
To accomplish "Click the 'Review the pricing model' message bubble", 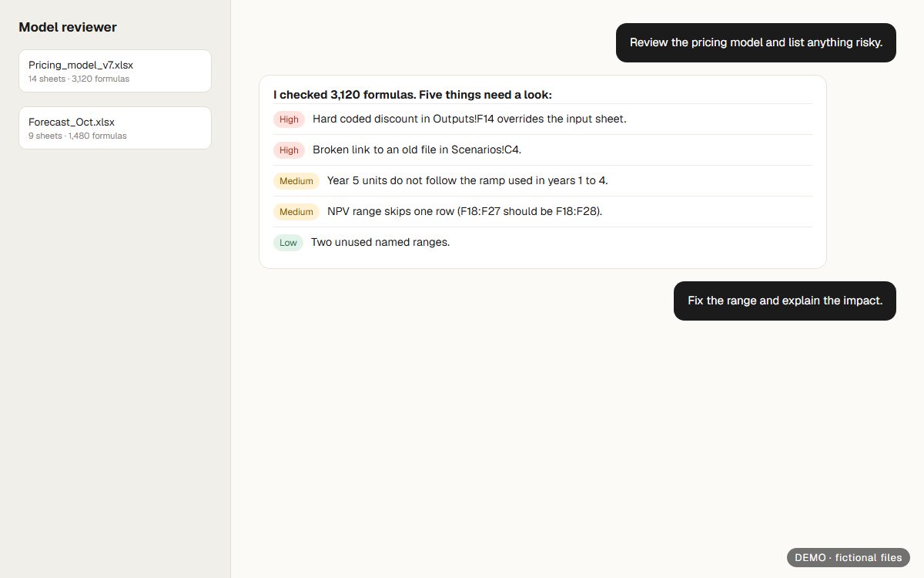I will (x=756, y=42).
